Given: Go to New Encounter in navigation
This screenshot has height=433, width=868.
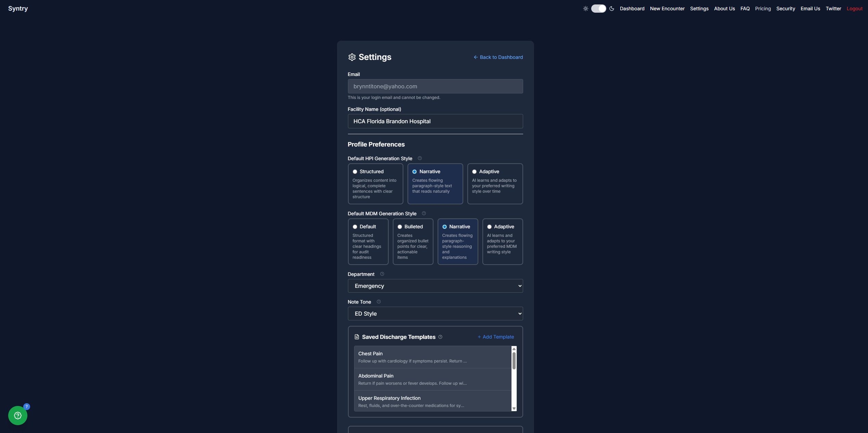Looking at the screenshot, I should 667,9.
